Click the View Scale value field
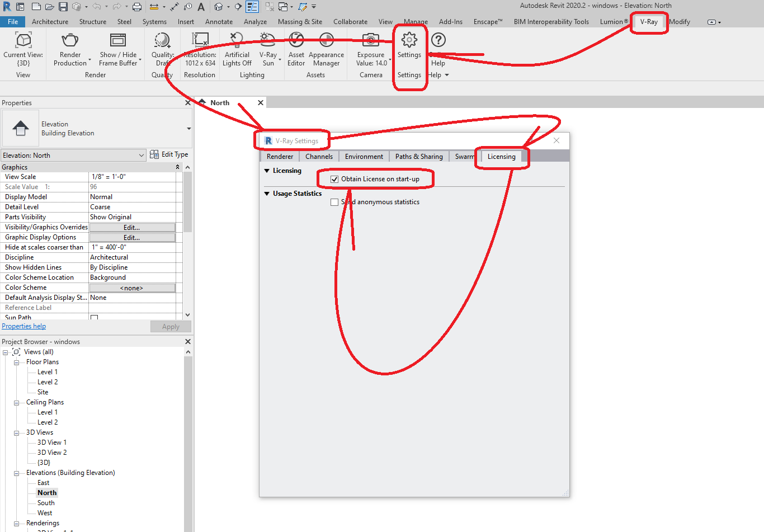764x532 pixels. click(x=132, y=177)
